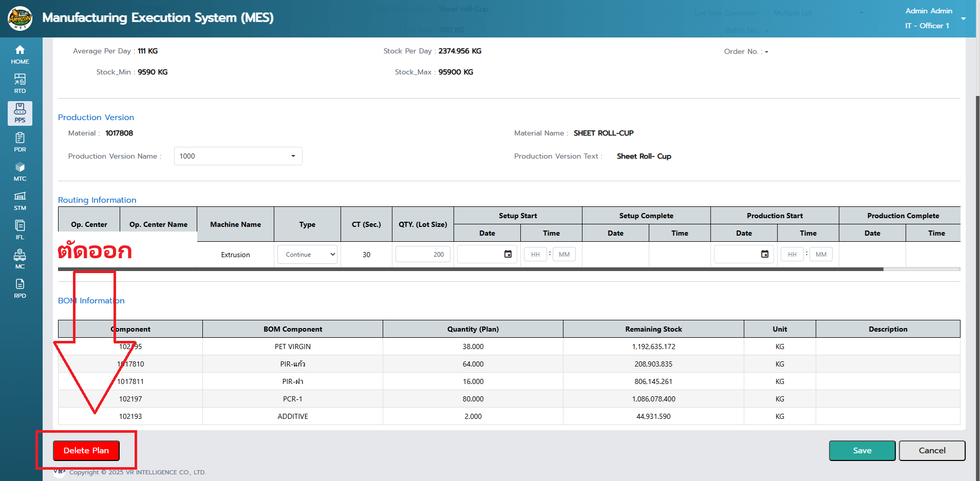
Task: Select the PPS sidebar icon
Action: [x=20, y=113]
